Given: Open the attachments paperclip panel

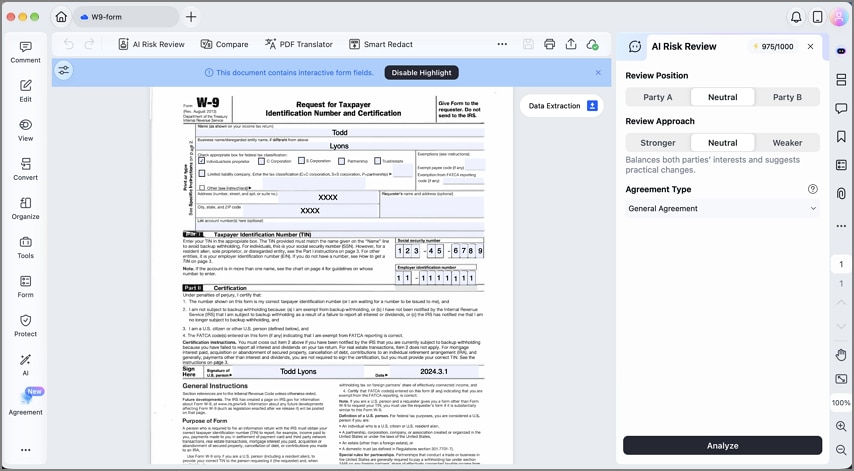Looking at the screenshot, I should point(841,193).
